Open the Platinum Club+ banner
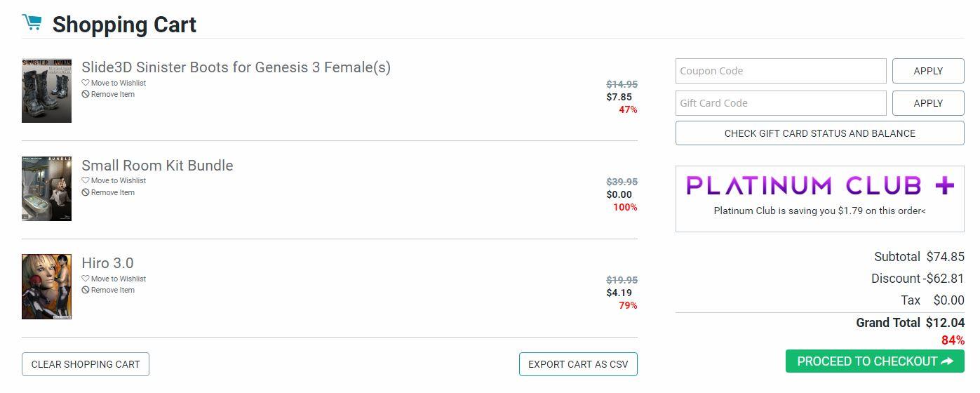Viewport: 980px width, 393px height. point(819,185)
